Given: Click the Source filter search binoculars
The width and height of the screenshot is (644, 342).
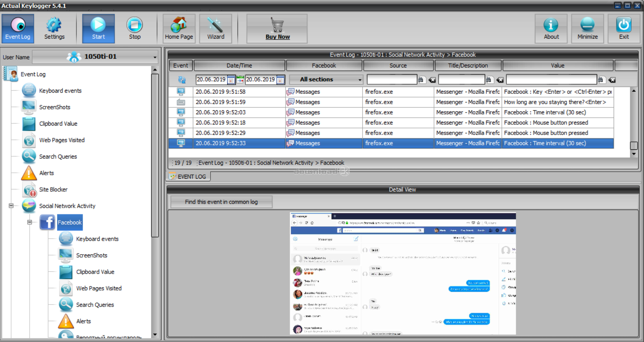Looking at the screenshot, I should (x=421, y=80).
